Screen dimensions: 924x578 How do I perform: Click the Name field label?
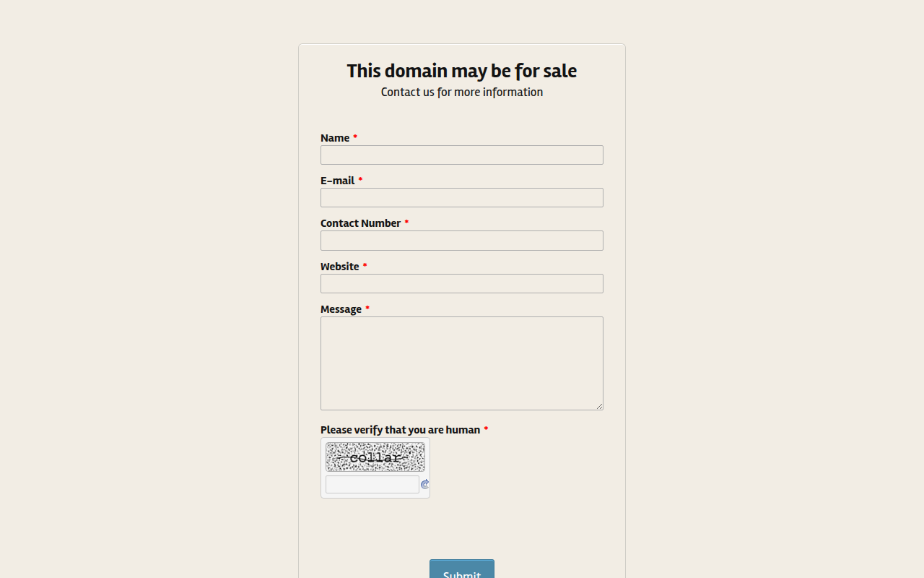click(x=335, y=138)
